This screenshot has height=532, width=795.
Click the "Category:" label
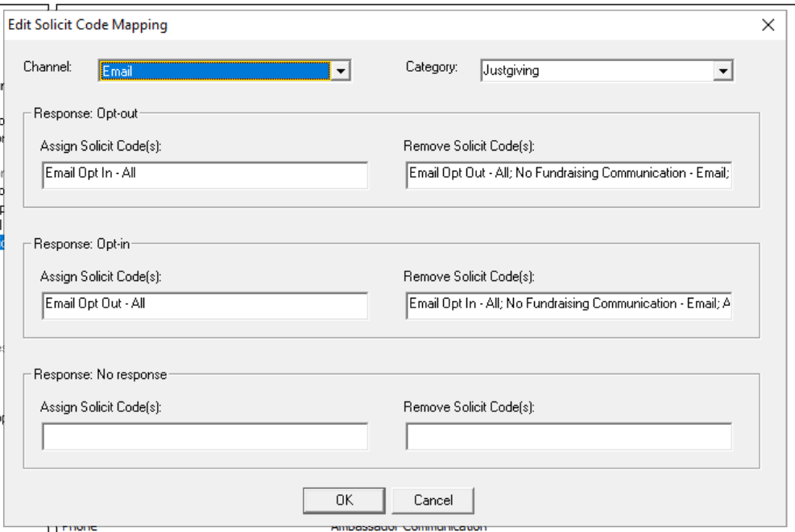[431, 67]
